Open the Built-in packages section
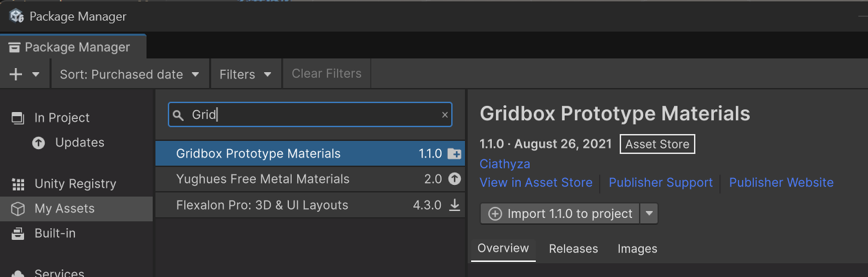The height and width of the screenshot is (277, 868). [55, 234]
